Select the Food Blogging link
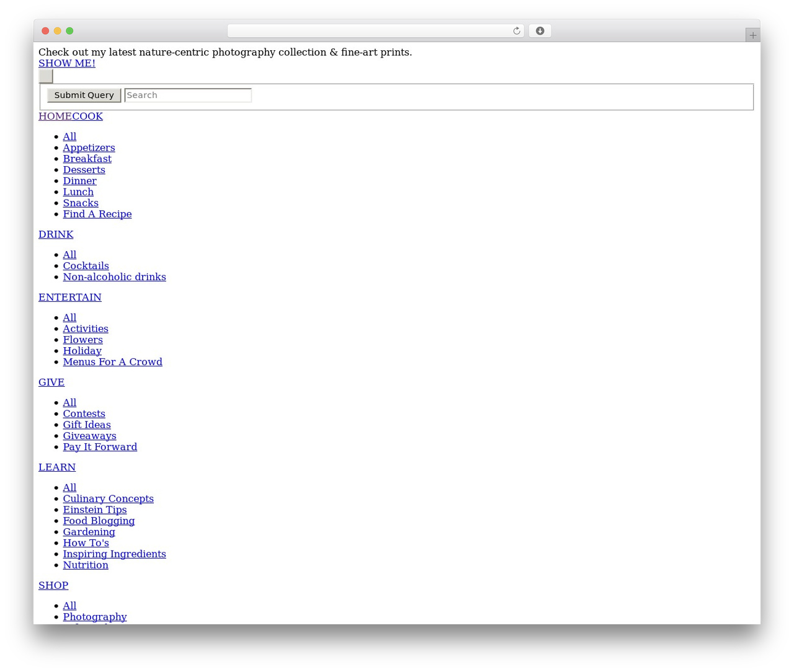 point(99,521)
